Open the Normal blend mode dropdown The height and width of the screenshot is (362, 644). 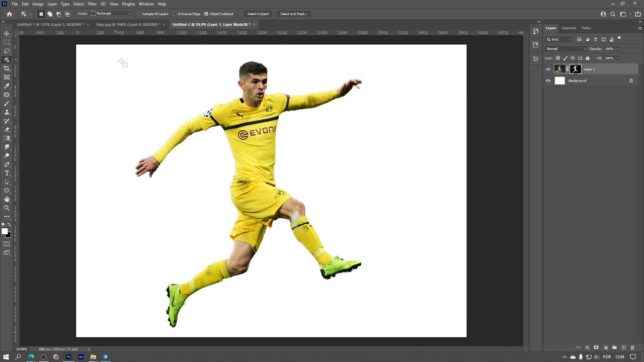[x=566, y=49]
